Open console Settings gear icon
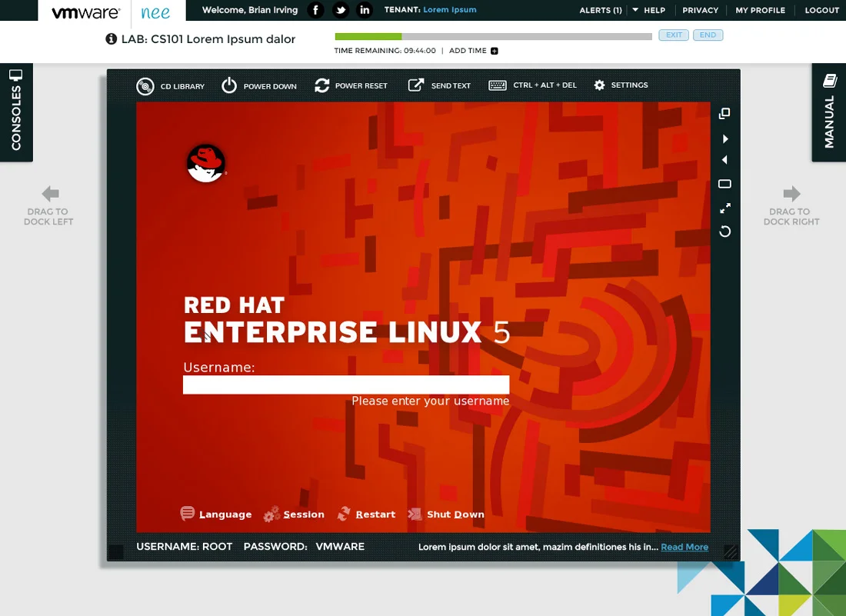This screenshot has height=616, width=846. [599, 85]
